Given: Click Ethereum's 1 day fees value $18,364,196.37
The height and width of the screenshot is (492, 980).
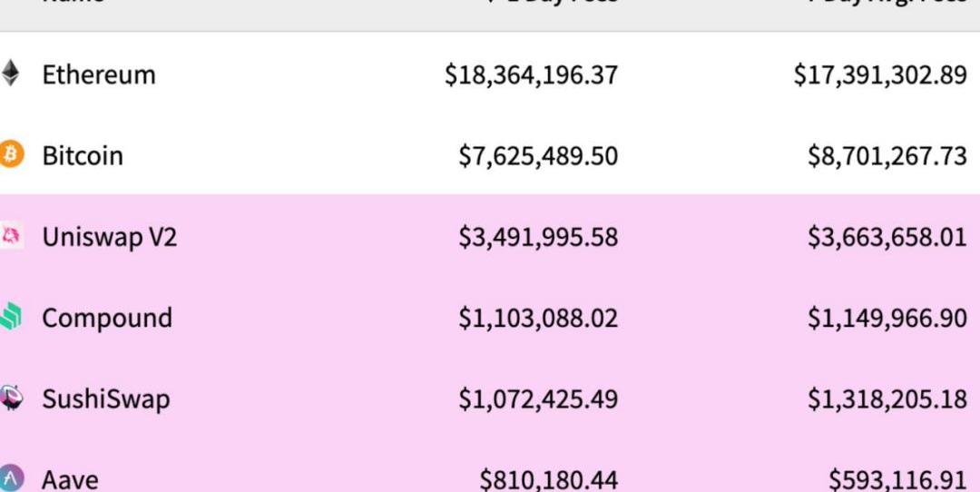Looking at the screenshot, I should (531, 74).
